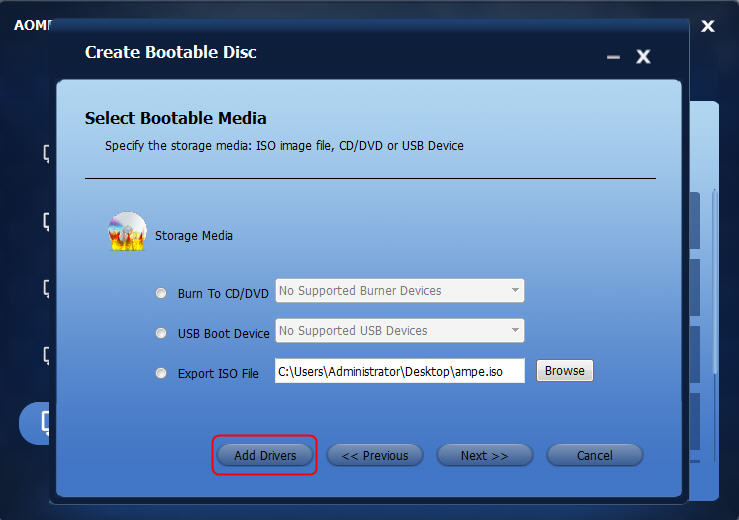This screenshot has width=739, height=520.
Task: Click the Burn To CD/DVD label
Action: click(x=223, y=294)
